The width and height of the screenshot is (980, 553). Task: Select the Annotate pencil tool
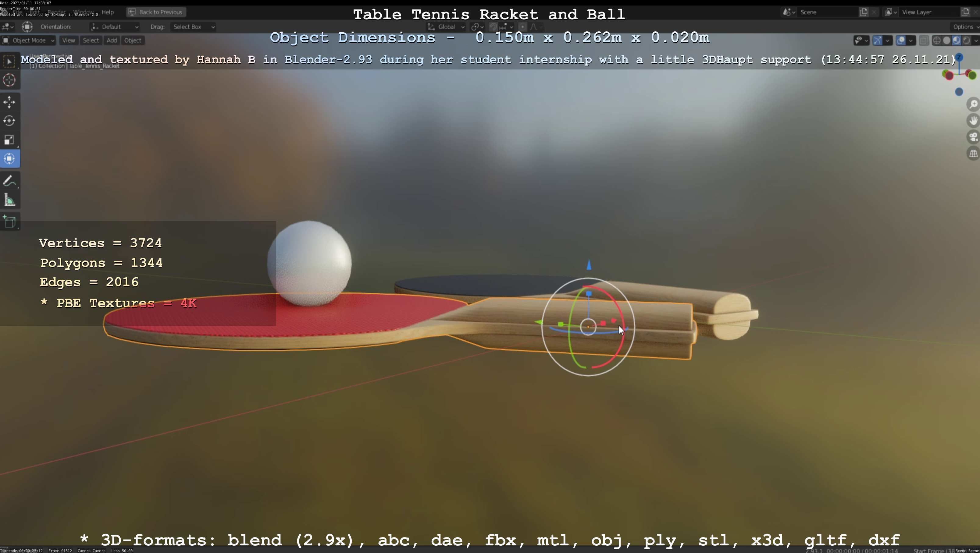tap(9, 181)
